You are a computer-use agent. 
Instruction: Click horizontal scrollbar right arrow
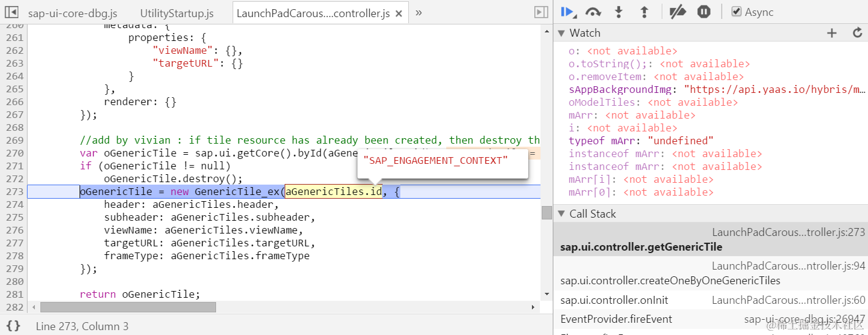[x=533, y=307]
